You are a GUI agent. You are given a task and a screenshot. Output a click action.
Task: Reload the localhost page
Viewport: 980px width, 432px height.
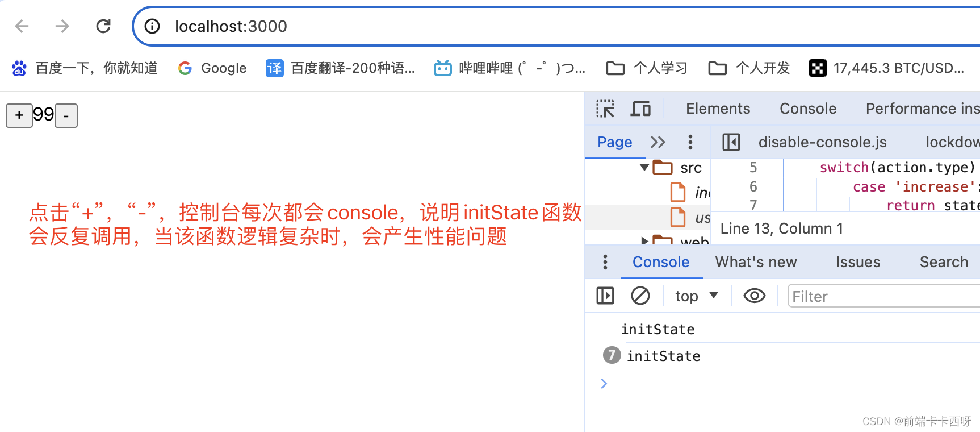[x=103, y=26]
